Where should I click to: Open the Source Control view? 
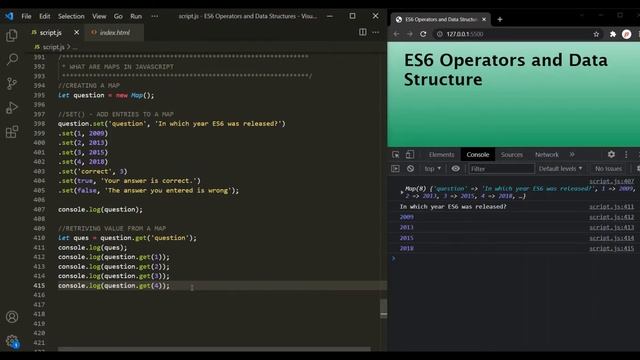tap(12, 84)
